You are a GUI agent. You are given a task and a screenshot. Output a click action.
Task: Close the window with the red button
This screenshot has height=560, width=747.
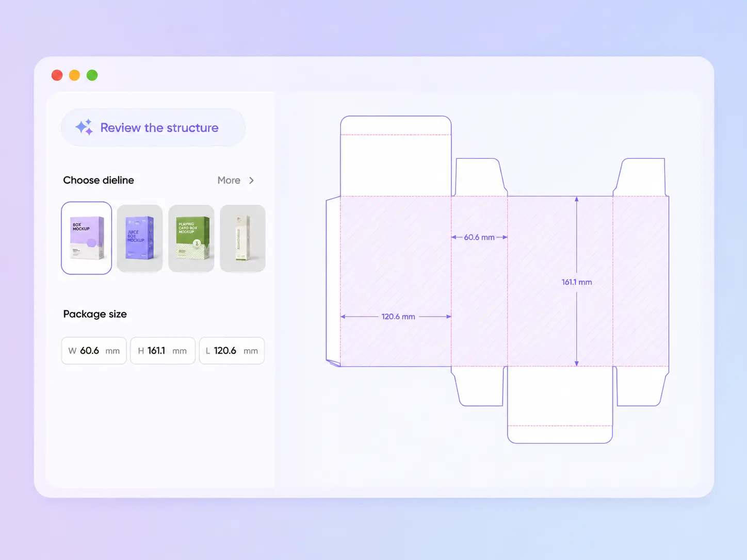tap(57, 75)
